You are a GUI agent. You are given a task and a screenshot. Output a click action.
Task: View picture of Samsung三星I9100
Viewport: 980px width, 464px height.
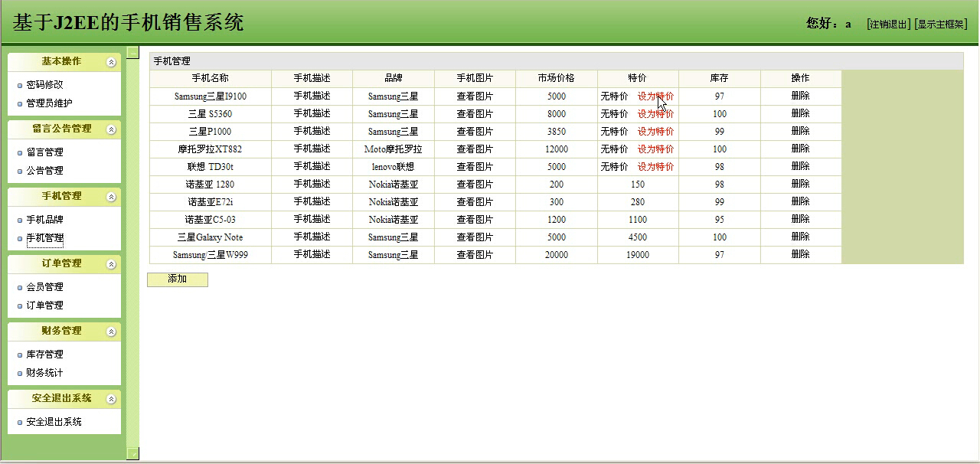(x=475, y=96)
